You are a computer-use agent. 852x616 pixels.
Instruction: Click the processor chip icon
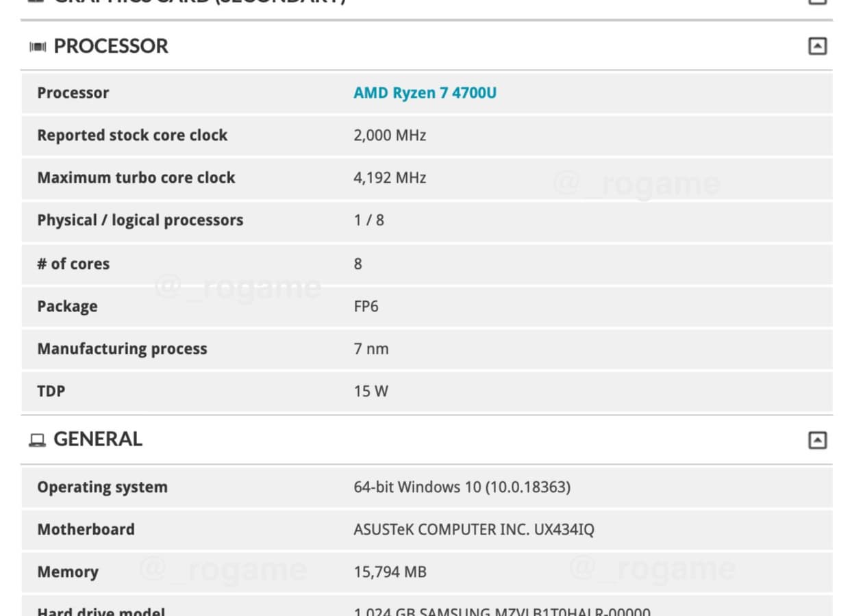click(x=38, y=47)
